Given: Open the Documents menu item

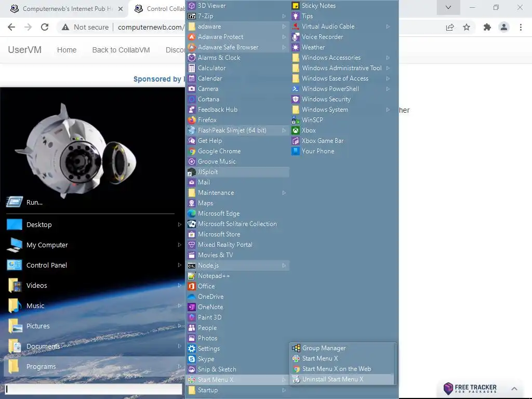Looking at the screenshot, I should pyautogui.click(x=94, y=346).
